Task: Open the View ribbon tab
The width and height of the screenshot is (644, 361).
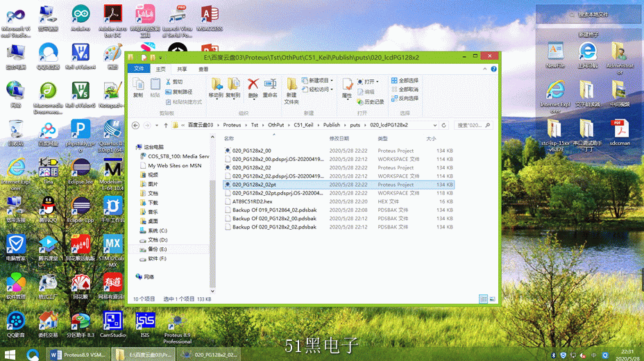Action: 203,69
